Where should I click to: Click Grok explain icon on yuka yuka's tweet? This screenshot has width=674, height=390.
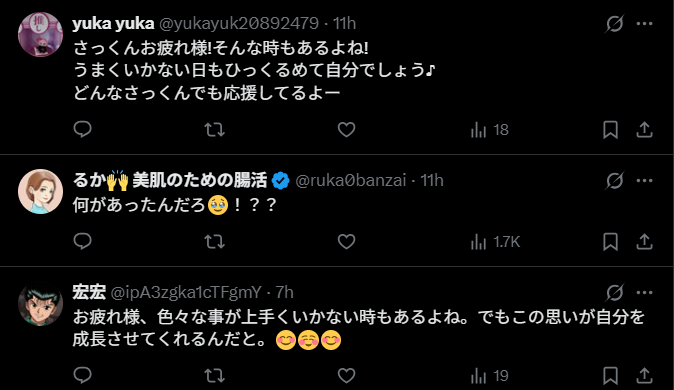click(615, 24)
